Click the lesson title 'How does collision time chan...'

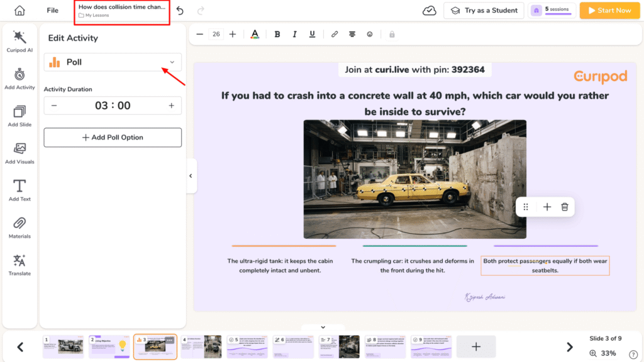[x=121, y=7]
